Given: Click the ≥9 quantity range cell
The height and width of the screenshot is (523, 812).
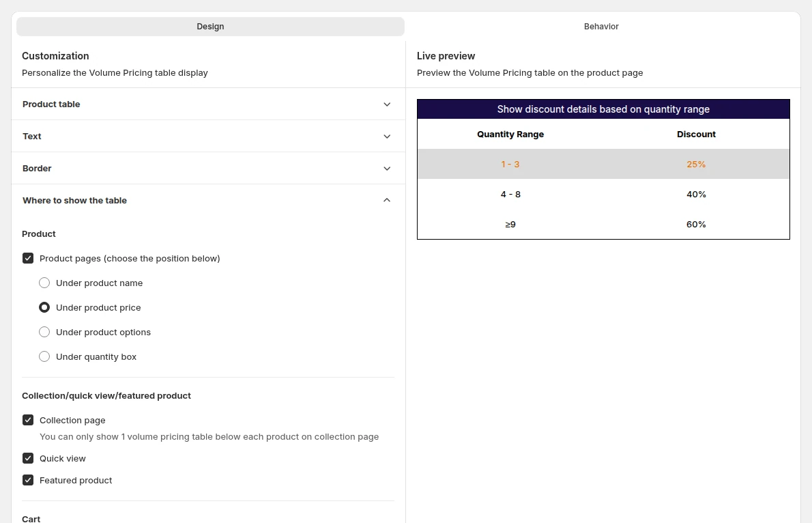Looking at the screenshot, I should click(x=510, y=225).
